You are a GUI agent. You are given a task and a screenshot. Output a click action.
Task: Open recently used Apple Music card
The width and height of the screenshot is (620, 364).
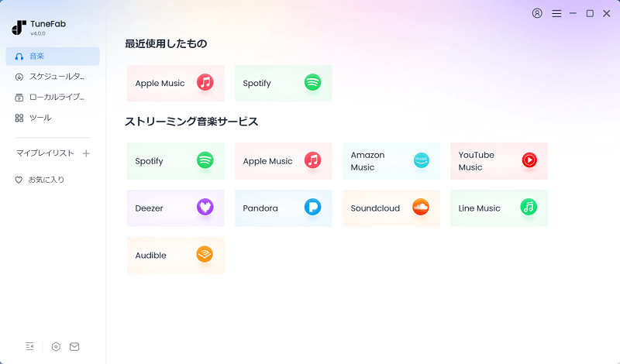175,83
